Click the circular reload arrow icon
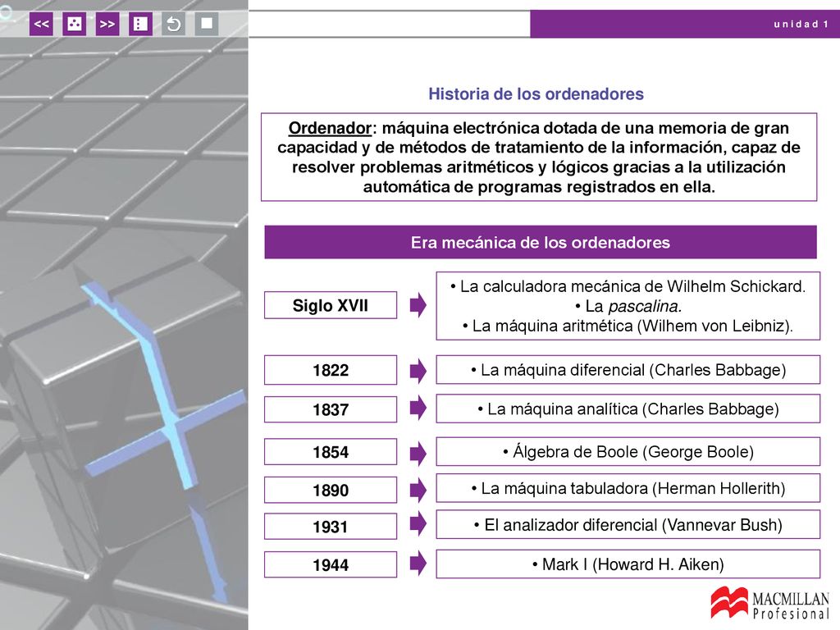The image size is (840, 630). 174,24
